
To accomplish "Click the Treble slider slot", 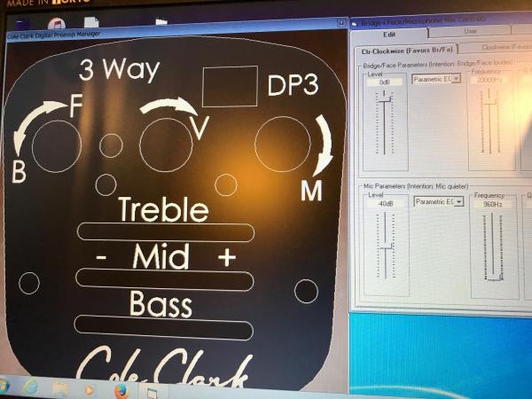I will (166, 232).
